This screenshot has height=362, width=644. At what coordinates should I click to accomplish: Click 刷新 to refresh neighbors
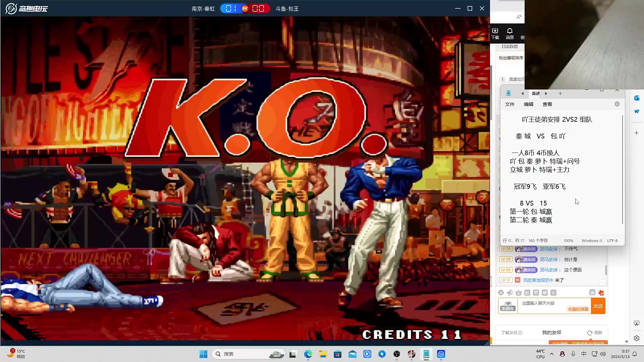click(595, 333)
